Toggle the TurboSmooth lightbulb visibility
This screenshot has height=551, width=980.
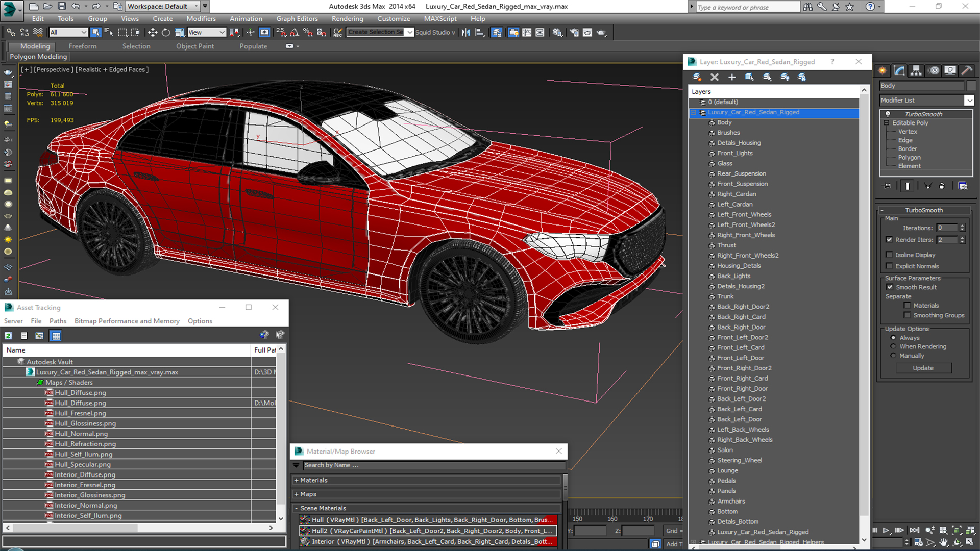pyautogui.click(x=888, y=114)
